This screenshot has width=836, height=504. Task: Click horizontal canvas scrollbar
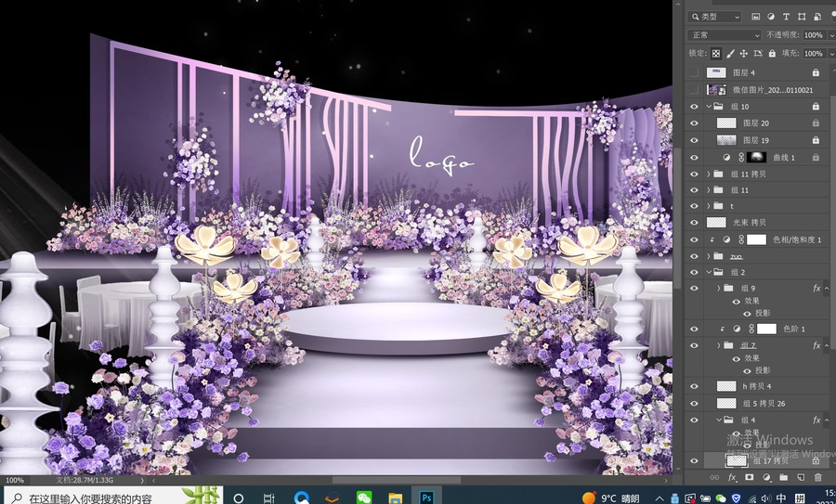pos(396,480)
